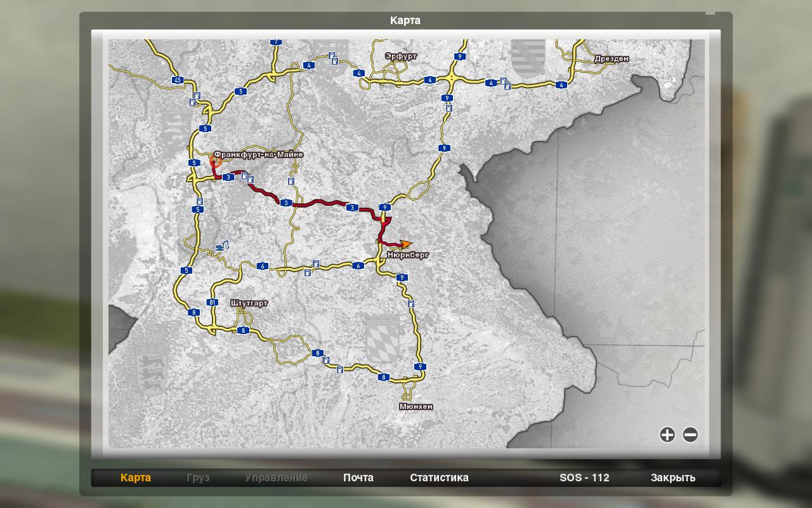Call SOS - 112 emergency service
Viewport: 812px width, 508px height.
click(x=584, y=478)
